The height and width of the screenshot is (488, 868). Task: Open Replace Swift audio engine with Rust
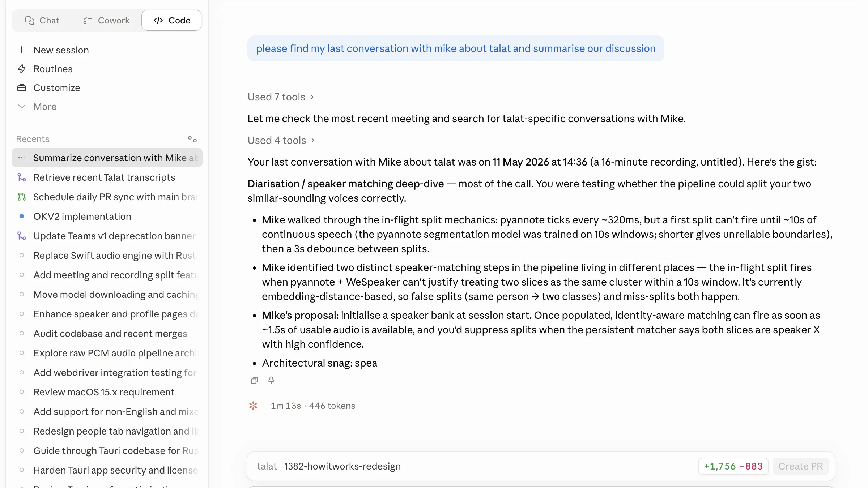[x=107, y=255]
